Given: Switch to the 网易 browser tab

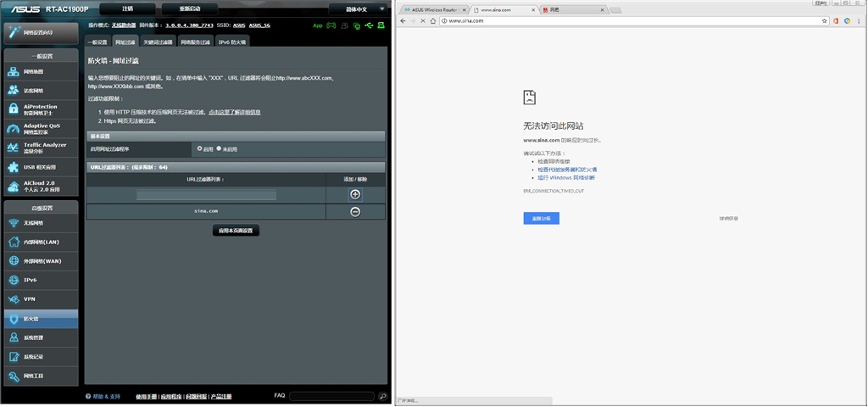Looking at the screenshot, I should tap(574, 10).
